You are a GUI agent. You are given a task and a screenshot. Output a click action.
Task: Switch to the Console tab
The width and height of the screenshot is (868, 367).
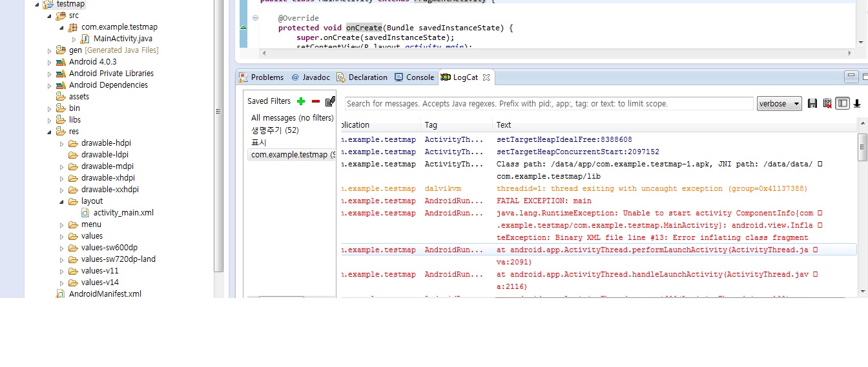point(414,77)
